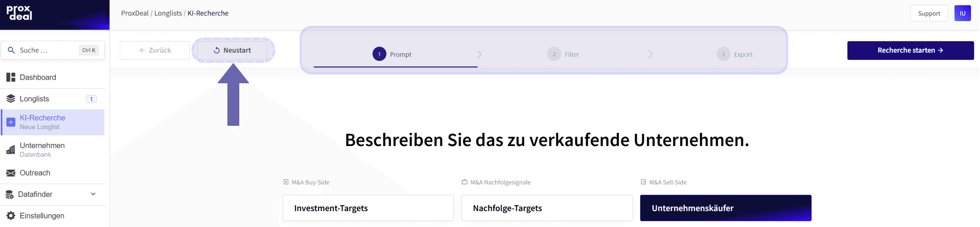Focus the Suche search field
This screenshot has width=980, height=227.
[53, 50]
